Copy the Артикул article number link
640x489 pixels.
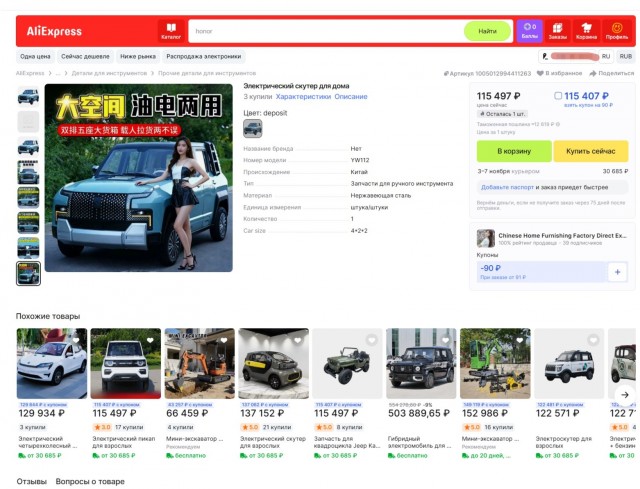click(487, 73)
